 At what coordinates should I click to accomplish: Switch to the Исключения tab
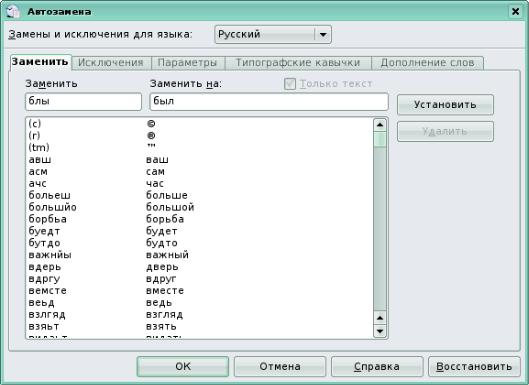click(x=111, y=63)
